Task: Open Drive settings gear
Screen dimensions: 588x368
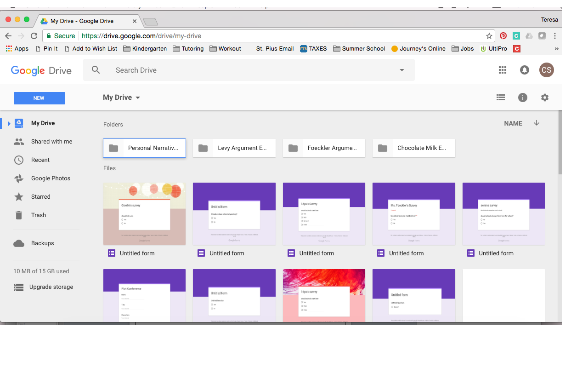Action: tap(545, 98)
